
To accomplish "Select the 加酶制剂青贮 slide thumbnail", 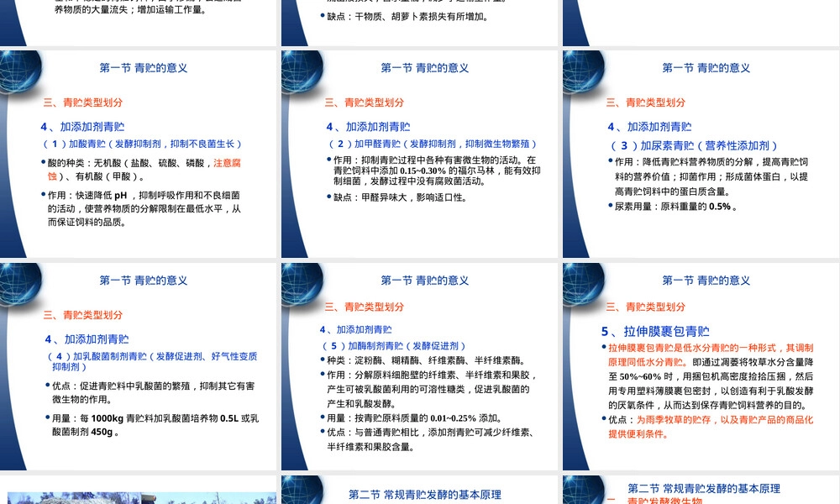I will pos(419,366).
